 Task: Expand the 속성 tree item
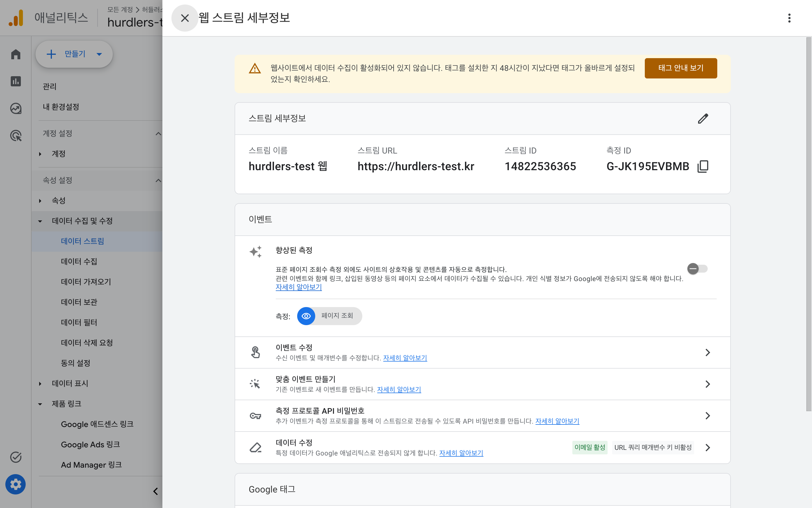pos(40,201)
